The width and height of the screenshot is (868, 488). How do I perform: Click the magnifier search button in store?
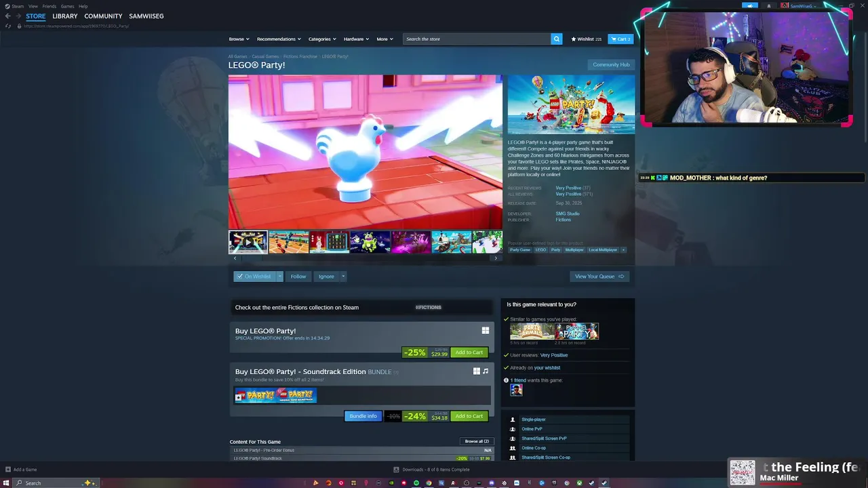[x=557, y=39]
